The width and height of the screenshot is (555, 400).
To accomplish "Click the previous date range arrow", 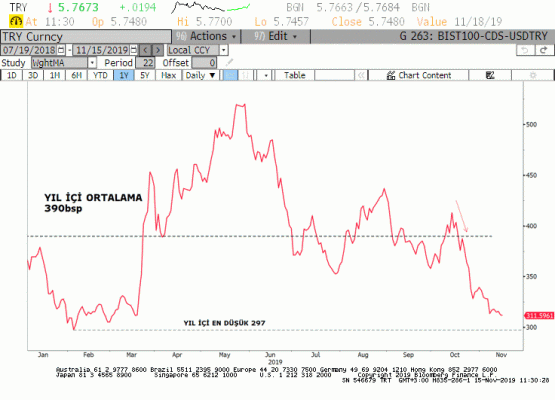I will coord(145,50).
